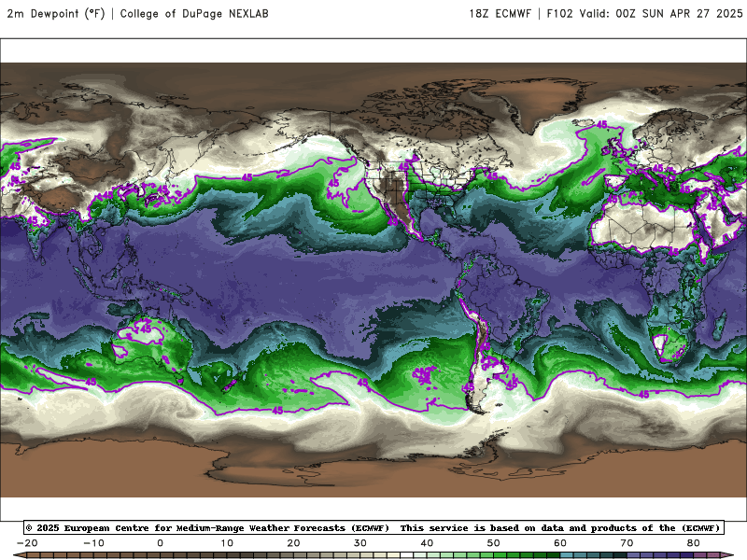
Task: Click the "-10" color scale label
Action: pos(94,543)
